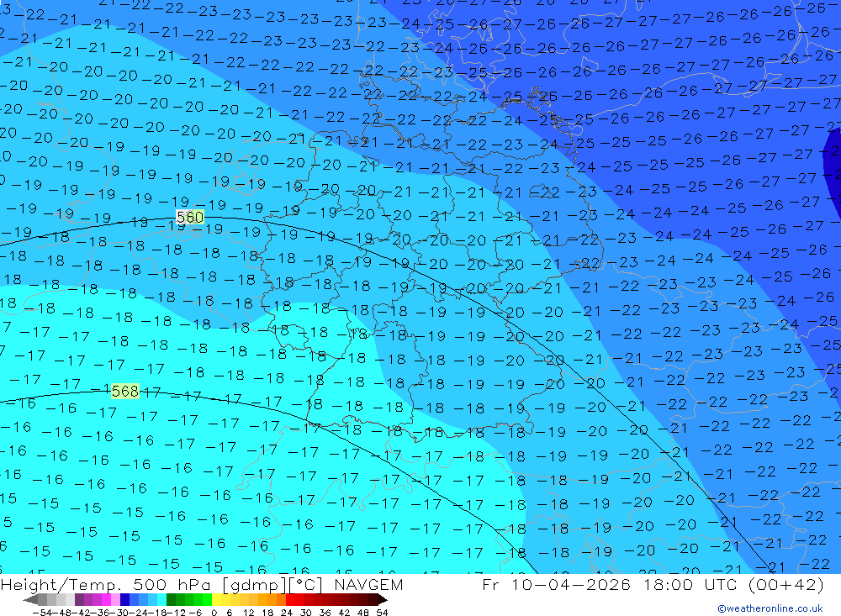
Task: Pick the cyan legend swatch near -18
Action: (x=161, y=599)
